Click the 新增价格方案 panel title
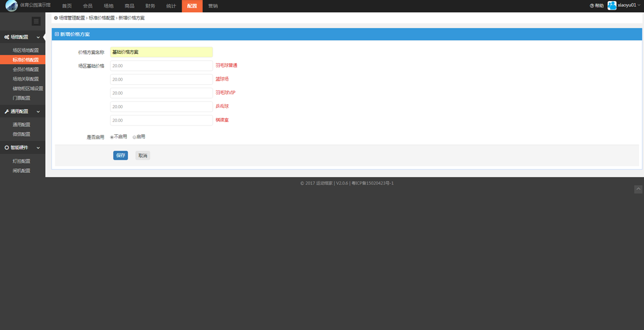Screen dimensions: 644x330 pyautogui.click(x=75, y=34)
